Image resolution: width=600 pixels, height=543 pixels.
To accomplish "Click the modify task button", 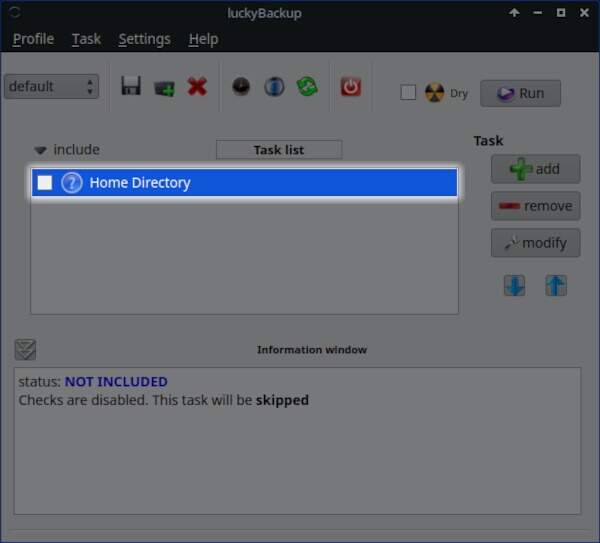I will point(536,243).
